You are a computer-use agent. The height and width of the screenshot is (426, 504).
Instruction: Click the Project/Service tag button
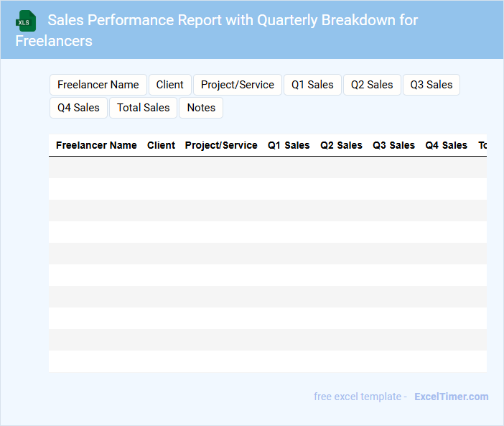click(238, 85)
